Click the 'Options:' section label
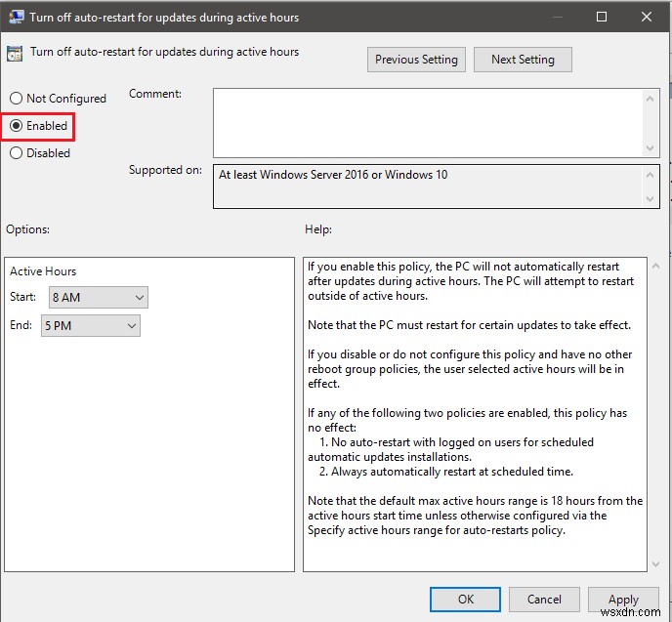 point(27,229)
